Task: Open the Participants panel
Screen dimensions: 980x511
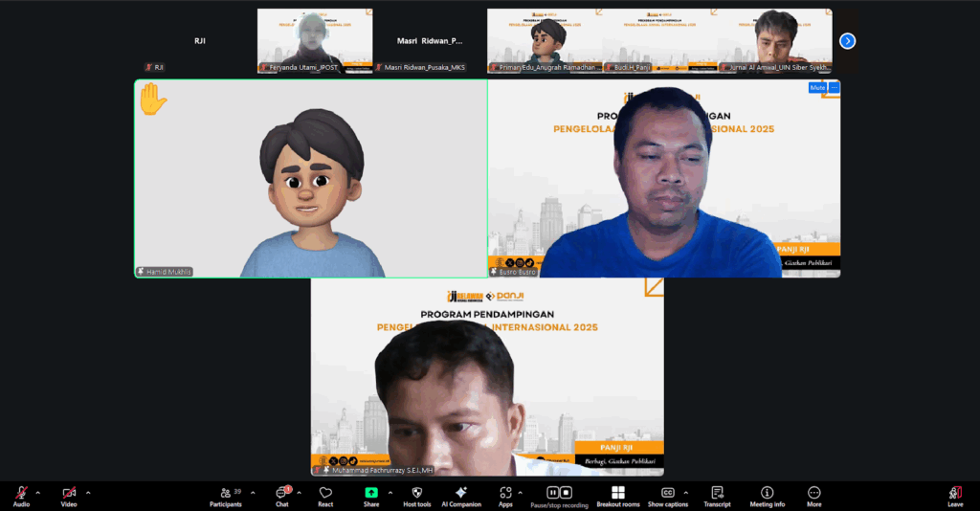Action: coord(226,493)
